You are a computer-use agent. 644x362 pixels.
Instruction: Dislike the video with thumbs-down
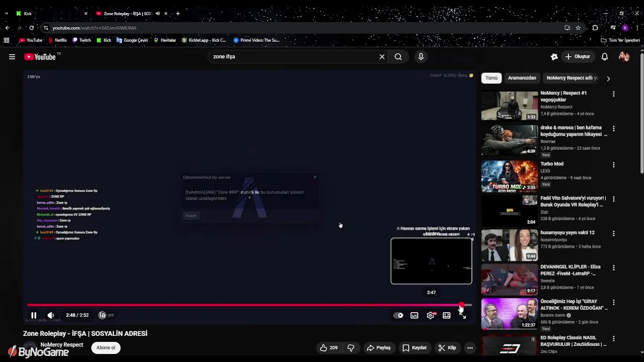[351, 347]
